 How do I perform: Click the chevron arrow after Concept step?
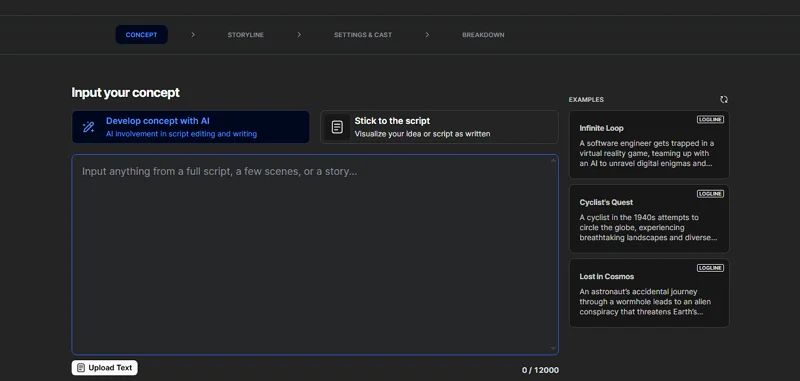point(193,35)
